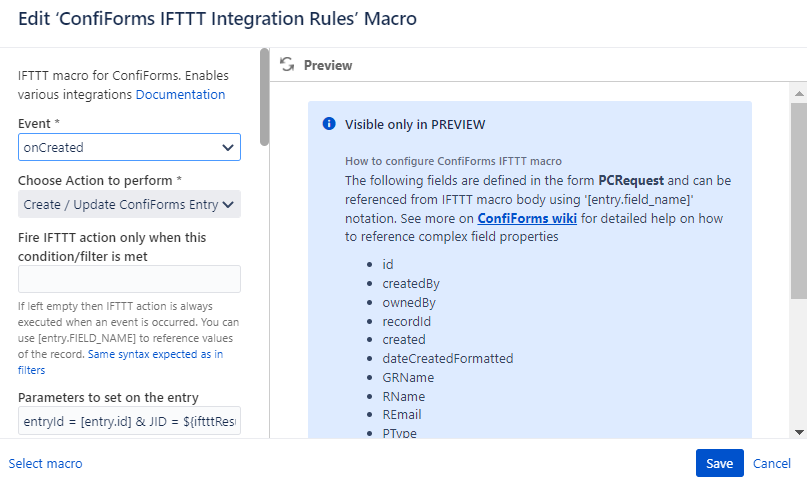Screen dimensions: 807x479
Task: Save the macro configuration
Action: [x=719, y=464]
